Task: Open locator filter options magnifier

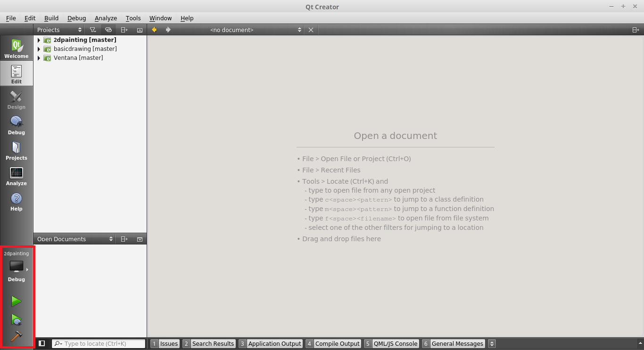Action: pyautogui.click(x=58, y=344)
